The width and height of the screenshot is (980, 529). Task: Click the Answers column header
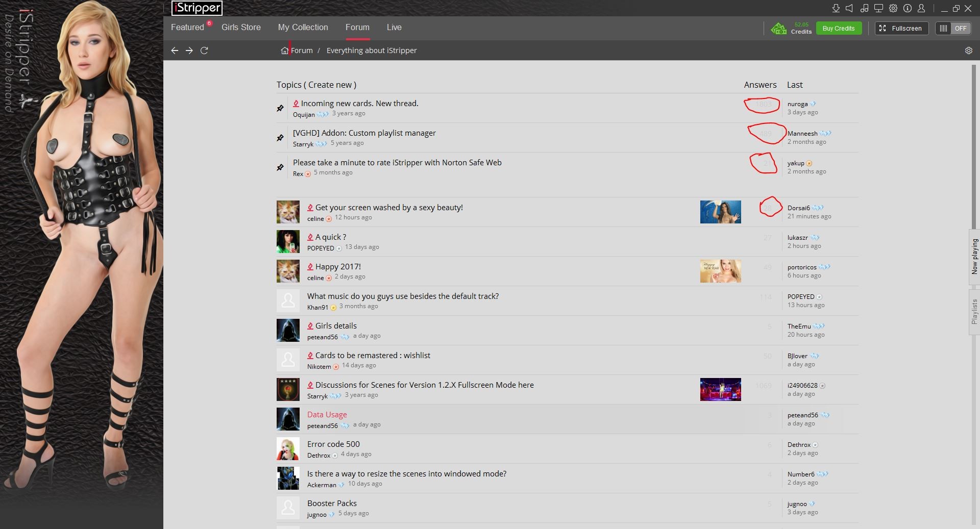click(760, 85)
